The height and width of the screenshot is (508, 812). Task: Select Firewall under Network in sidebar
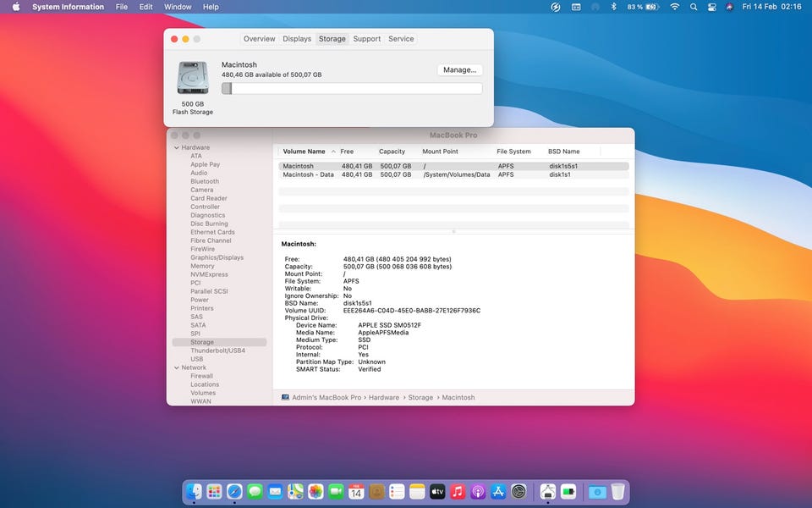pyautogui.click(x=201, y=376)
